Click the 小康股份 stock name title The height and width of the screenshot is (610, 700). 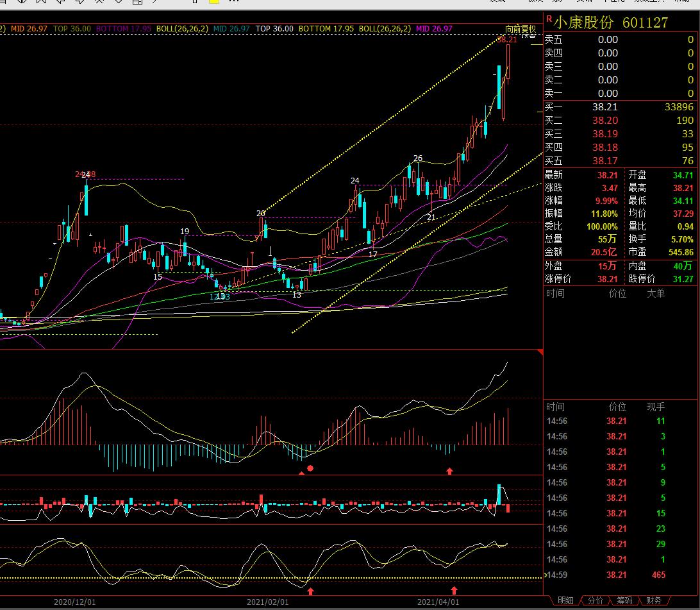584,22
